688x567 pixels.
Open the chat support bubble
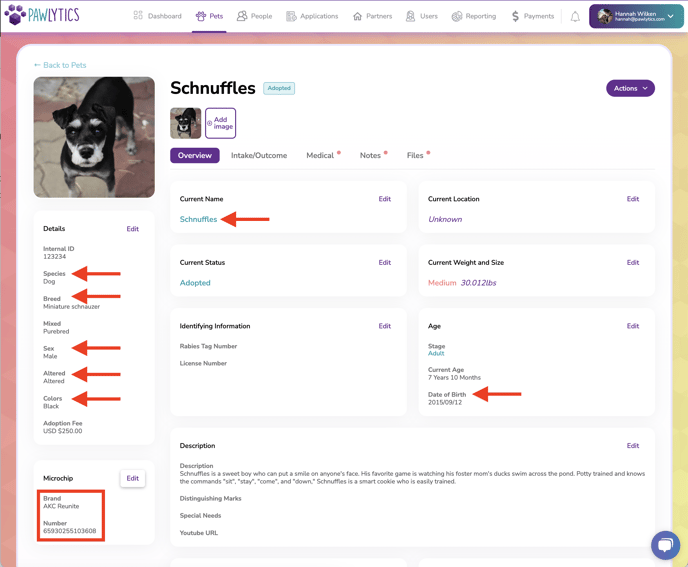click(665, 545)
